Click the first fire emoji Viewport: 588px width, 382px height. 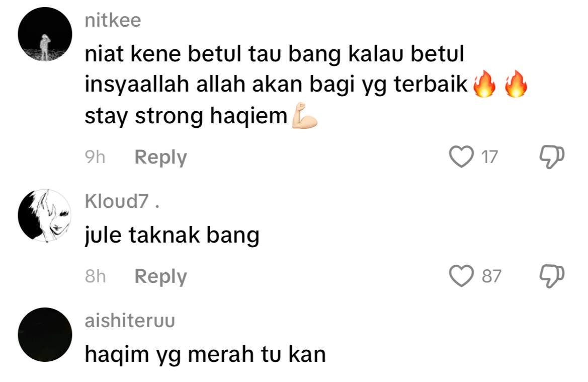click(x=484, y=84)
